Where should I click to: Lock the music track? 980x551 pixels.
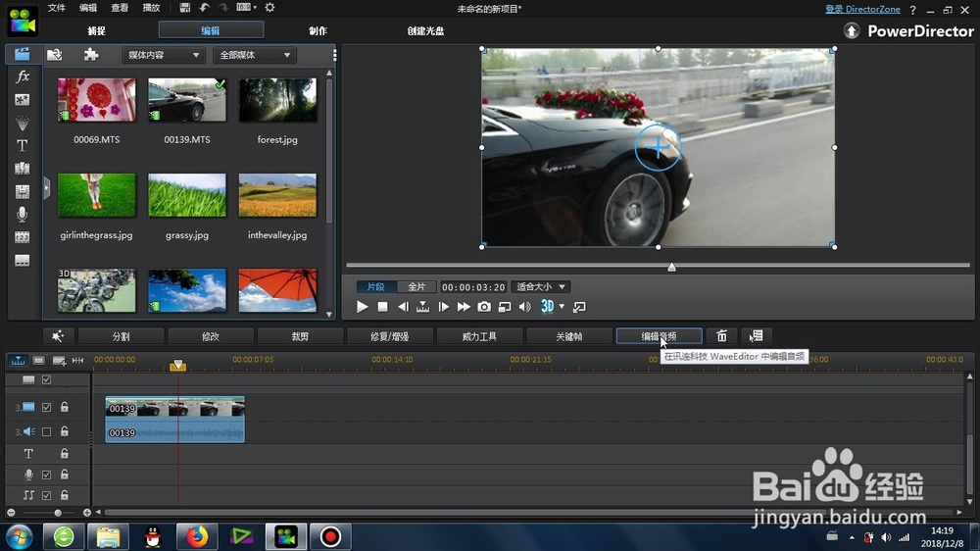[x=65, y=495]
